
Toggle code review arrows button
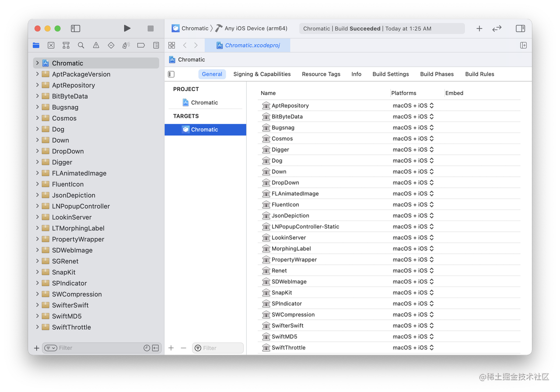(x=497, y=28)
